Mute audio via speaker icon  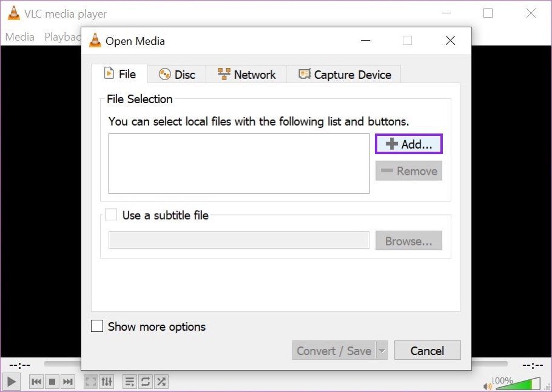(487, 387)
